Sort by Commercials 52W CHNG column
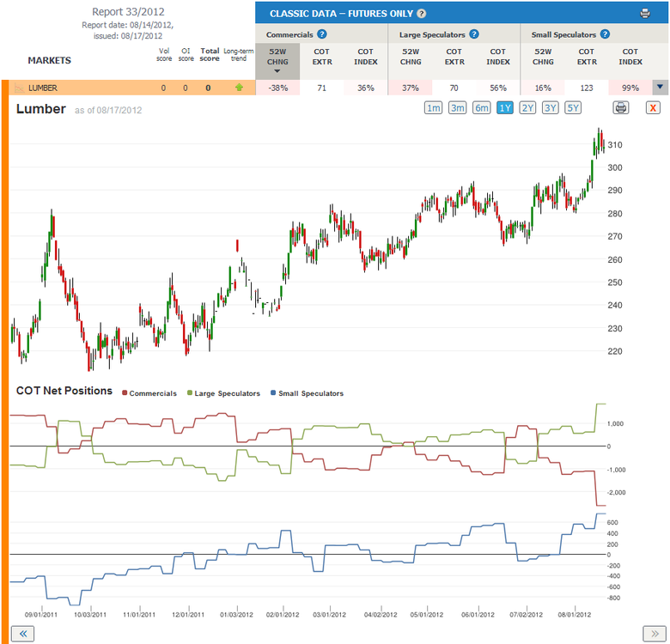 [x=277, y=61]
